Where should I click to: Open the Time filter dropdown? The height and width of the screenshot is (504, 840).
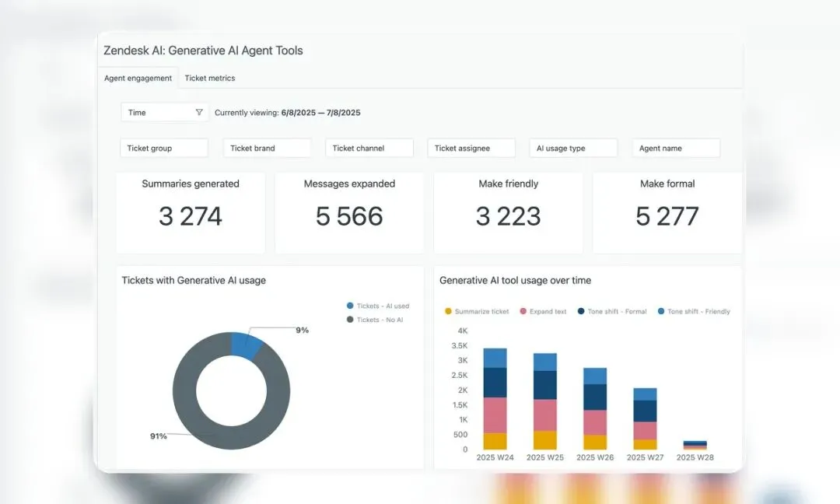[164, 113]
